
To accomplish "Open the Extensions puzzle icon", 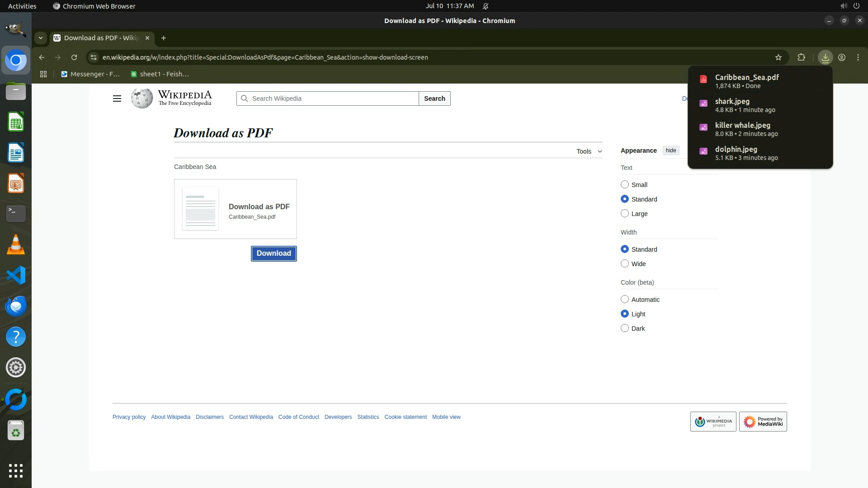I will 801,57.
